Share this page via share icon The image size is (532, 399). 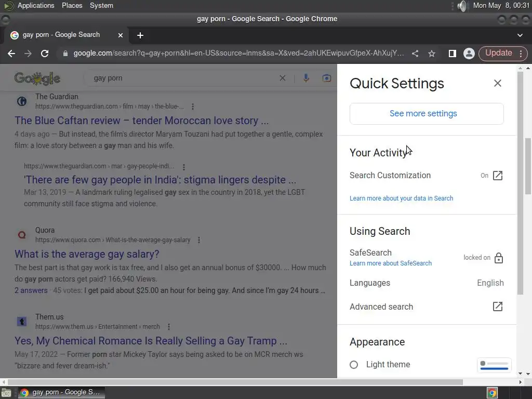415,54
